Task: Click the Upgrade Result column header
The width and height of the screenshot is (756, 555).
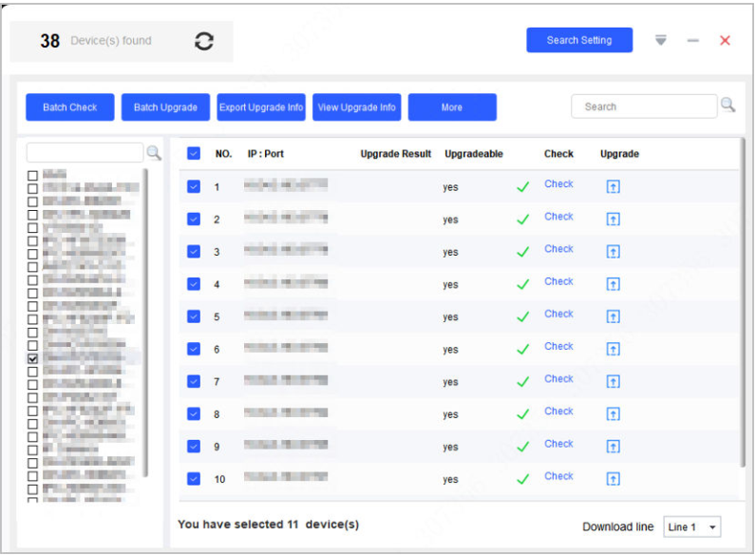Action: [x=395, y=153]
